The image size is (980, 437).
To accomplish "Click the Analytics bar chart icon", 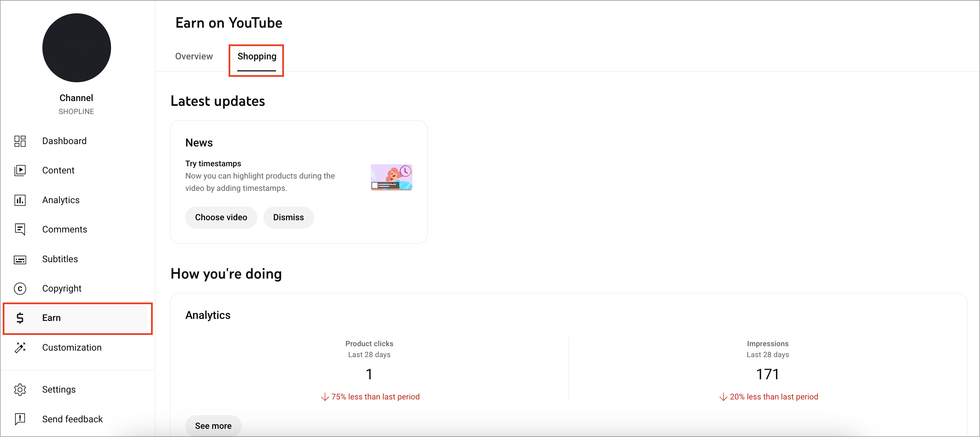I will click(20, 200).
